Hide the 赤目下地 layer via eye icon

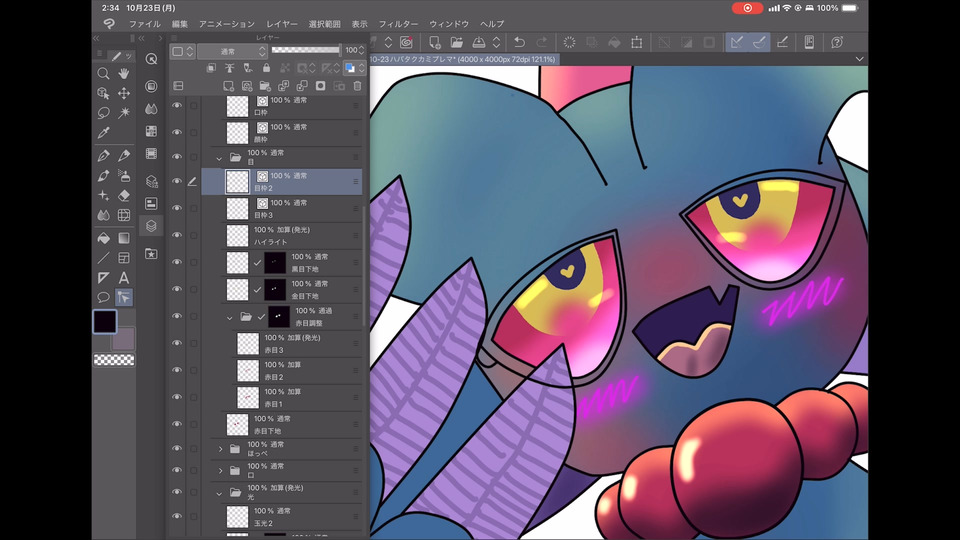(177, 424)
